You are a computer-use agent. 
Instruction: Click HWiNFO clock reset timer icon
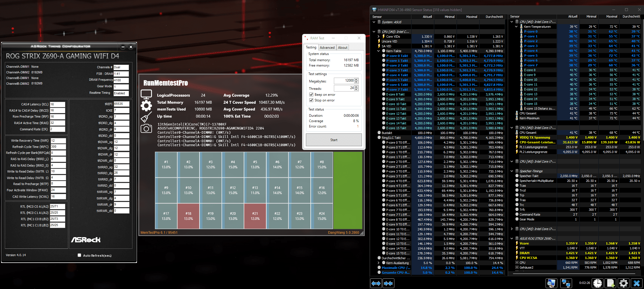[598, 283]
